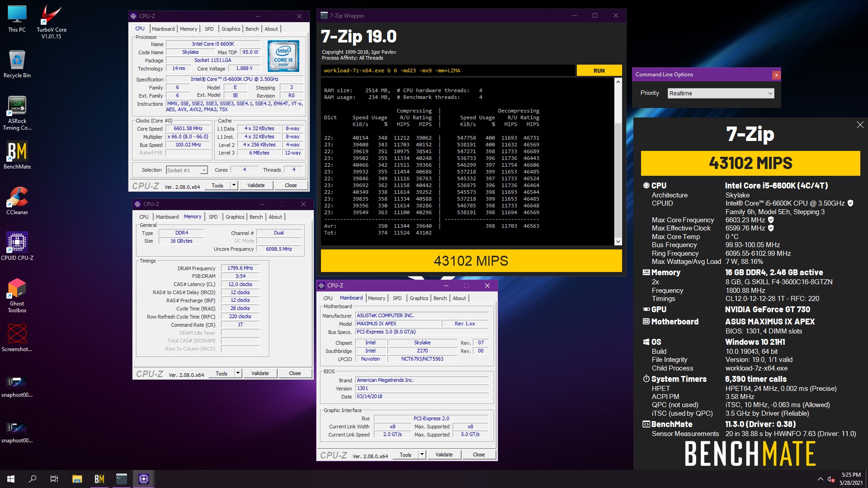Screen dimensions: 868x488
Task: Switch to Mainboard tab in top CPU-Z
Action: coord(163,29)
